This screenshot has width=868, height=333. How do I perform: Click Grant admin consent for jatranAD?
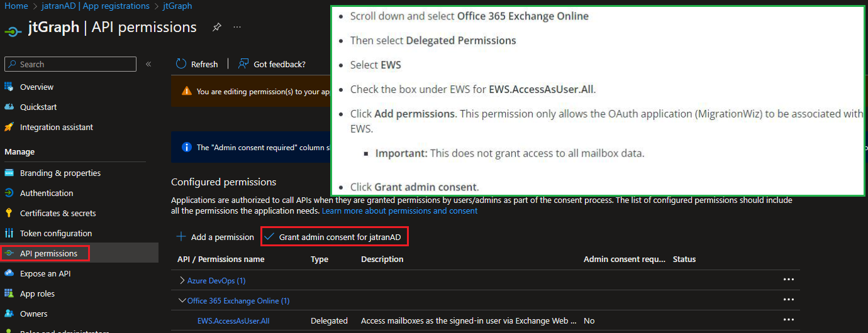click(335, 237)
